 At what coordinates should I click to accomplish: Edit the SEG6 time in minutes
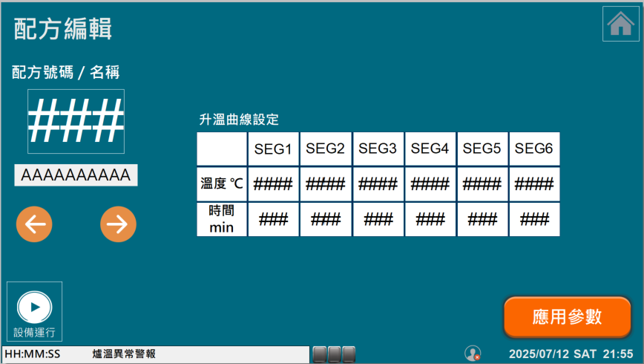[534, 220]
